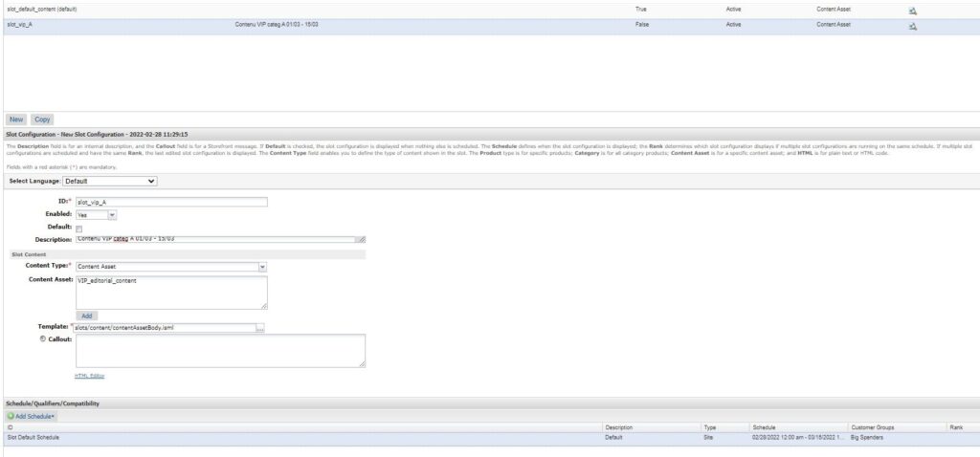Browse templates with the ellipsis button
The height and width of the screenshot is (457, 980).
tap(260, 328)
